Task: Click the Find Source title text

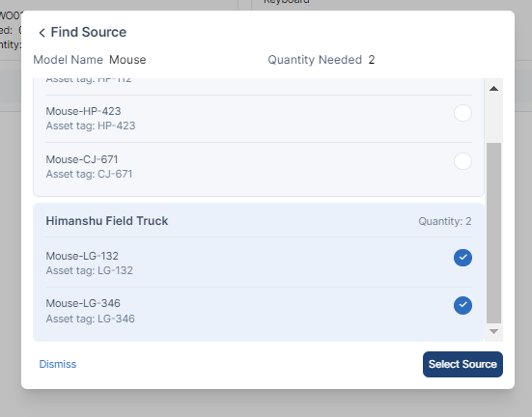Action: click(89, 32)
